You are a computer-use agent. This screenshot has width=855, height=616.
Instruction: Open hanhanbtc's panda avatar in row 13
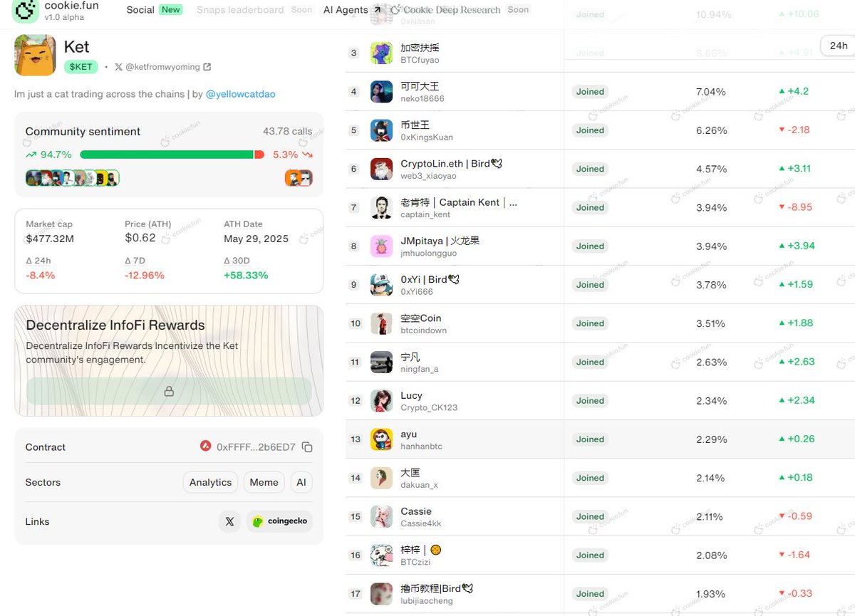click(382, 439)
